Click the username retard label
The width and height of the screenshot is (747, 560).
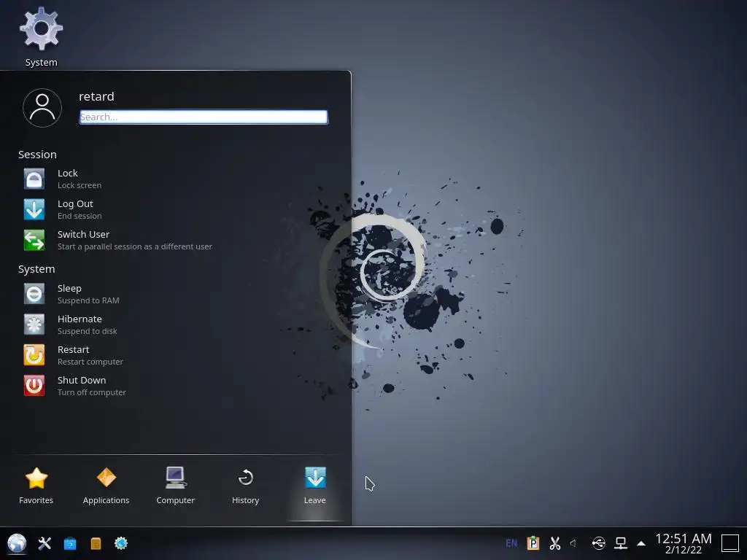96,96
